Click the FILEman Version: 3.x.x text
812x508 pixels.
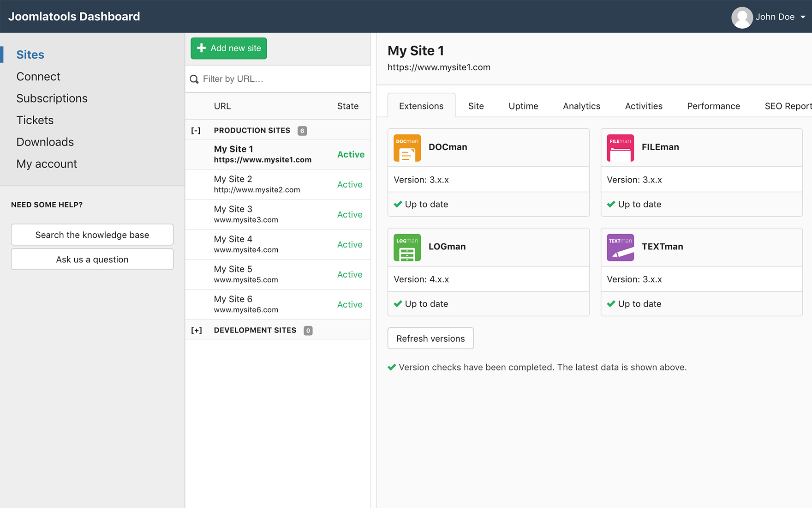point(634,180)
